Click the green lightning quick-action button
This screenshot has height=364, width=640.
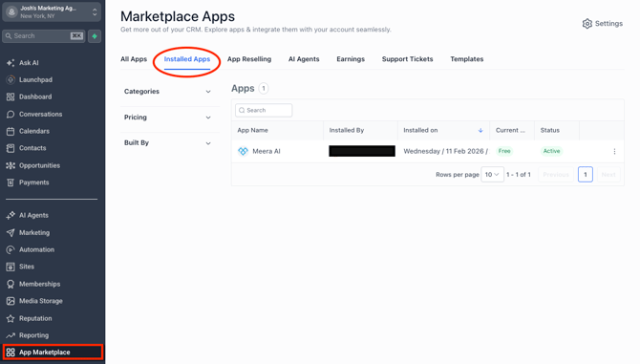click(95, 36)
